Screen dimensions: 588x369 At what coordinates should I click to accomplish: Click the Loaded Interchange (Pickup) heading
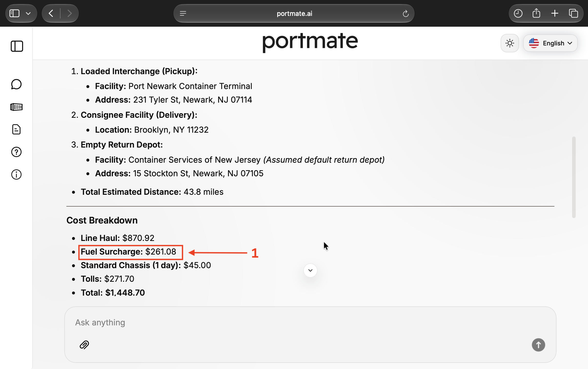[139, 71]
